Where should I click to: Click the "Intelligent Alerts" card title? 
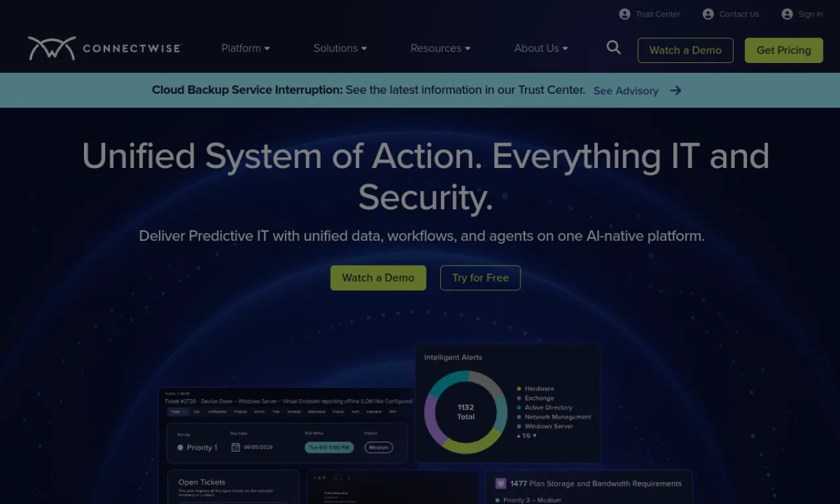point(453,358)
